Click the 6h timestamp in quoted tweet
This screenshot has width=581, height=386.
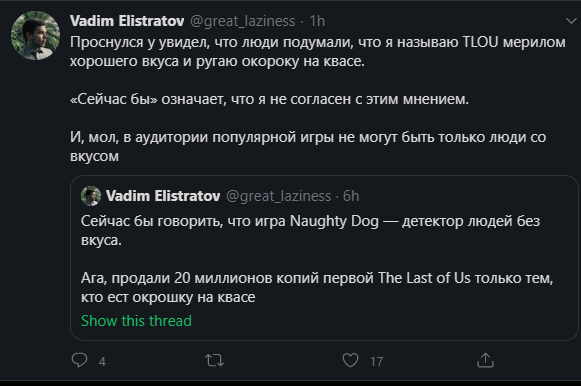pos(351,196)
